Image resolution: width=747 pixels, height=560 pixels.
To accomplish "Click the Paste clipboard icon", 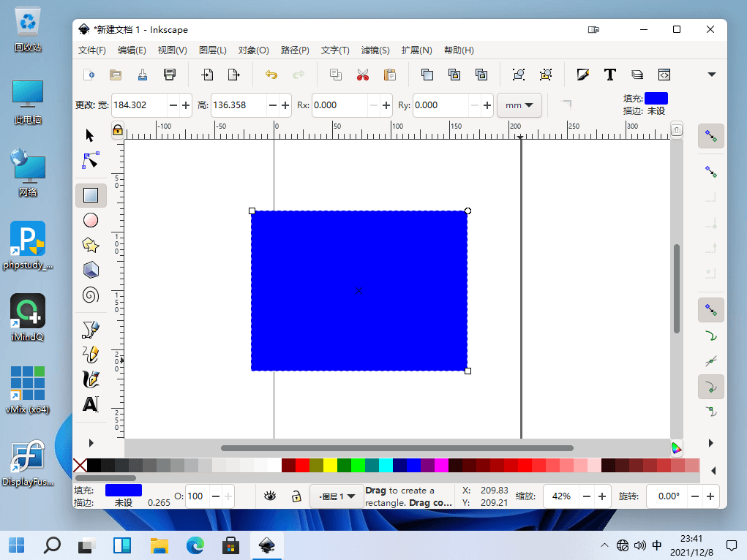I will [390, 75].
